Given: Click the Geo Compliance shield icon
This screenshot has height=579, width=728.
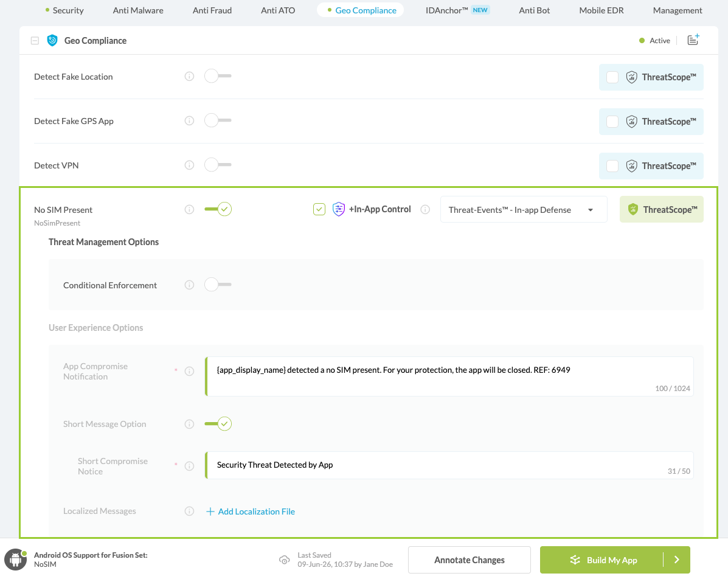Looking at the screenshot, I should pyautogui.click(x=52, y=40).
